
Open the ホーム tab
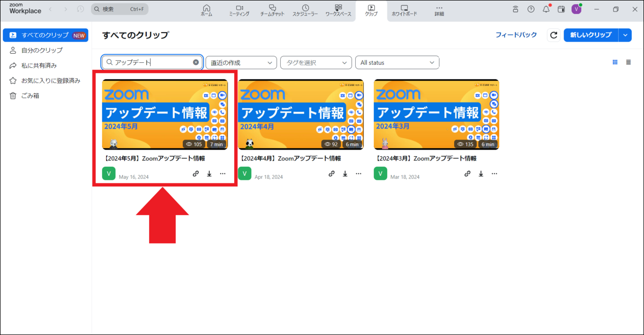tap(206, 11)
